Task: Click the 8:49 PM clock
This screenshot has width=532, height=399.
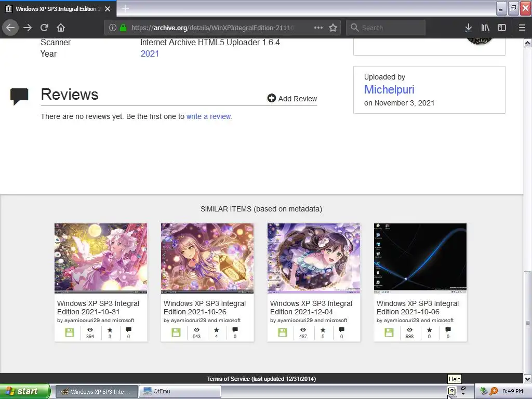Action: tap(513, 391)
